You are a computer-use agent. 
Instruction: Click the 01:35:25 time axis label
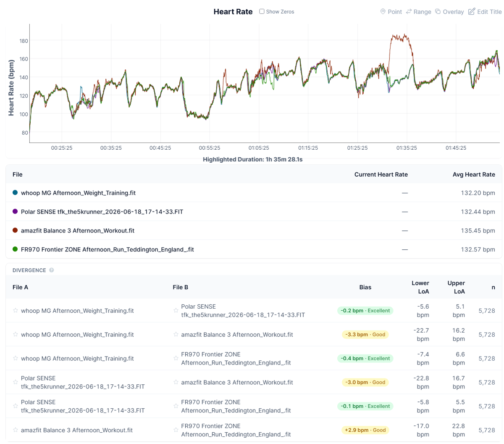point(407,148)
